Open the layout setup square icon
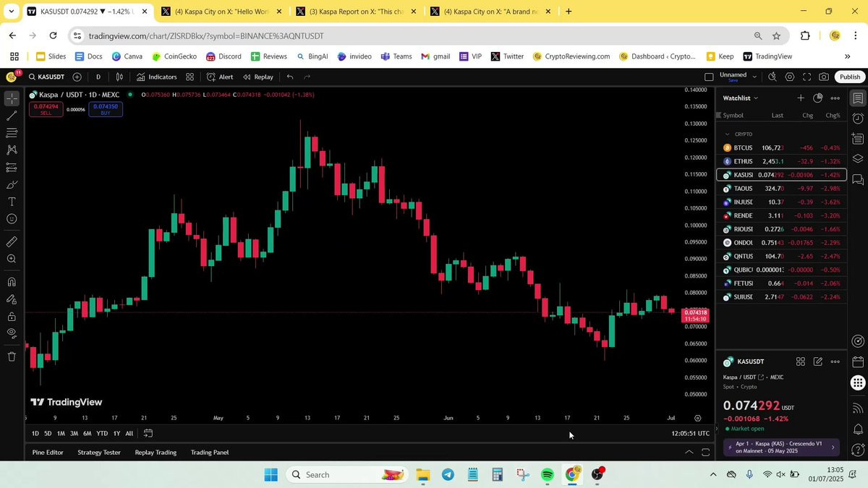 click(x=709, y=77)
